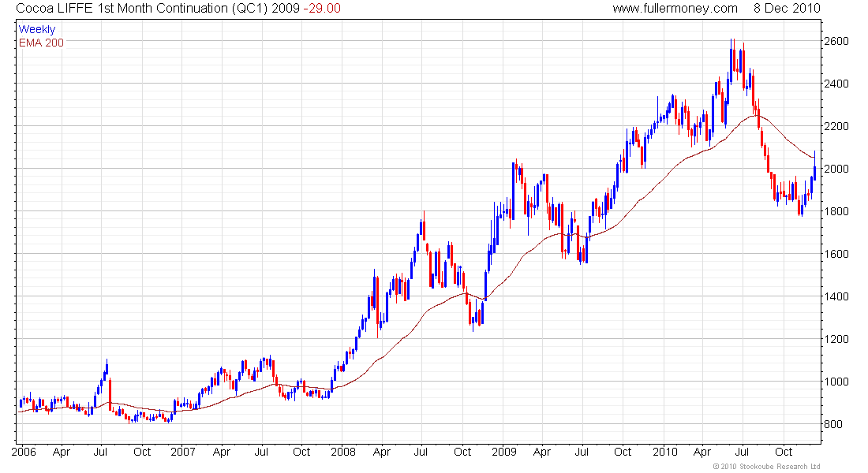This screenshot has height=473, width=868.
Task: Click the 2200 price axis label
Action: 836,127
